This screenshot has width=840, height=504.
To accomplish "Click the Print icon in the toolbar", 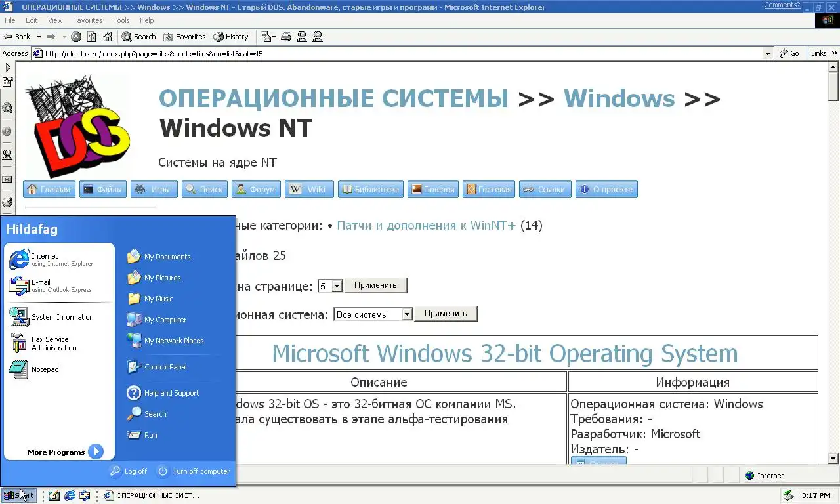I will 286,37.
